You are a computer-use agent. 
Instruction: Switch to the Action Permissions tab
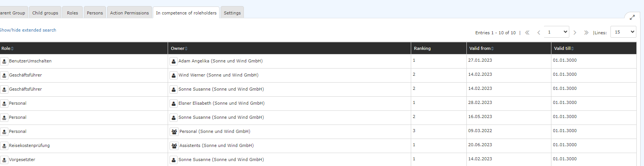coord(130,13)
